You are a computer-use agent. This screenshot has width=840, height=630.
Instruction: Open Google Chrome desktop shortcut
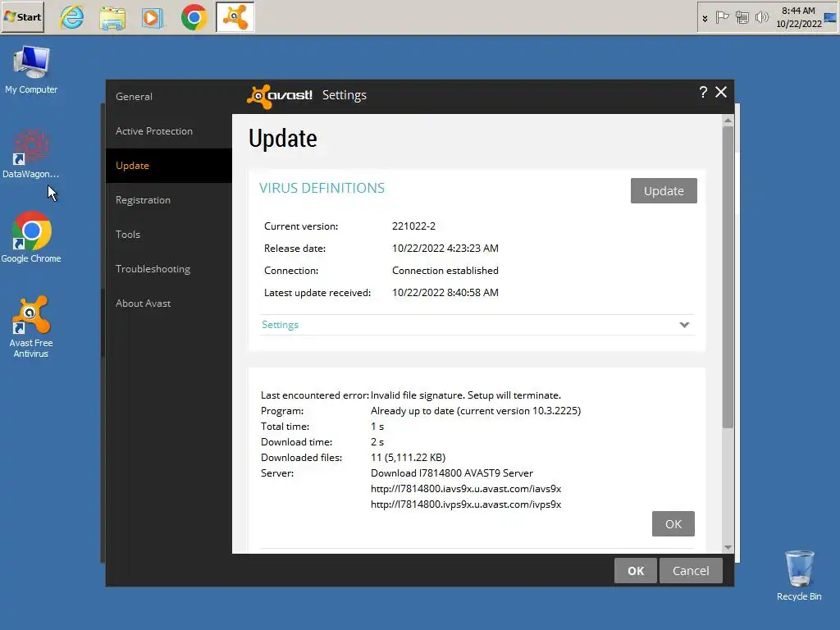point(31,237)
